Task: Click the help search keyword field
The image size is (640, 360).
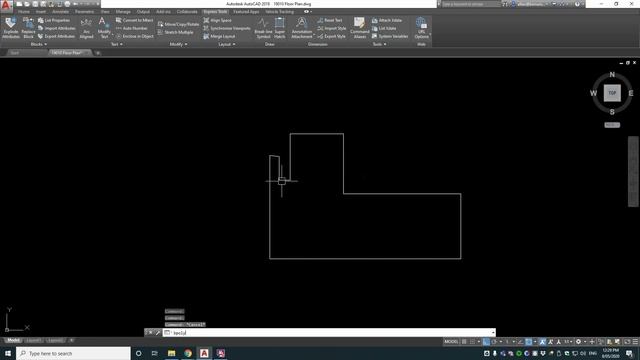Action: [x=471, y=4]
